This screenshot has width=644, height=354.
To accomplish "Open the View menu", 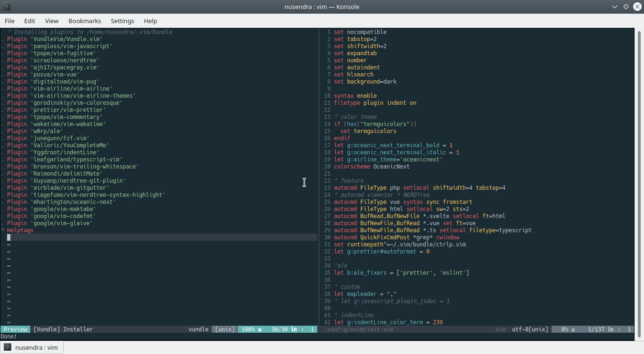I will 52,21.
